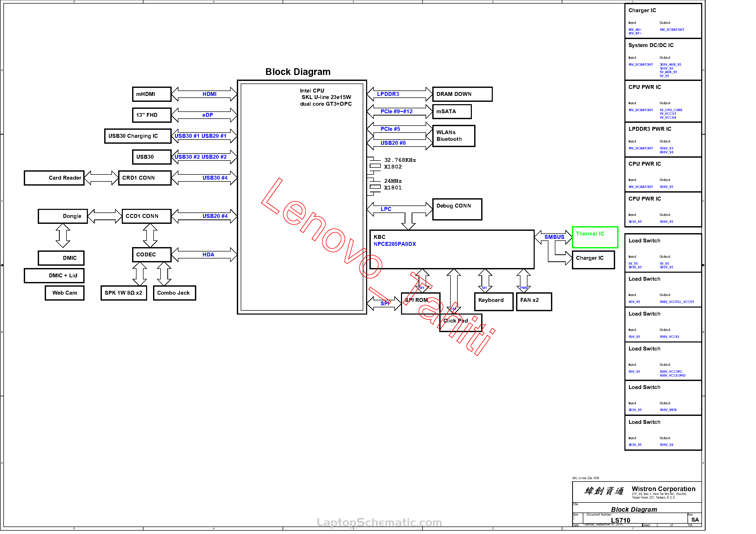Click the Block Diagram heading

point(298,72)
